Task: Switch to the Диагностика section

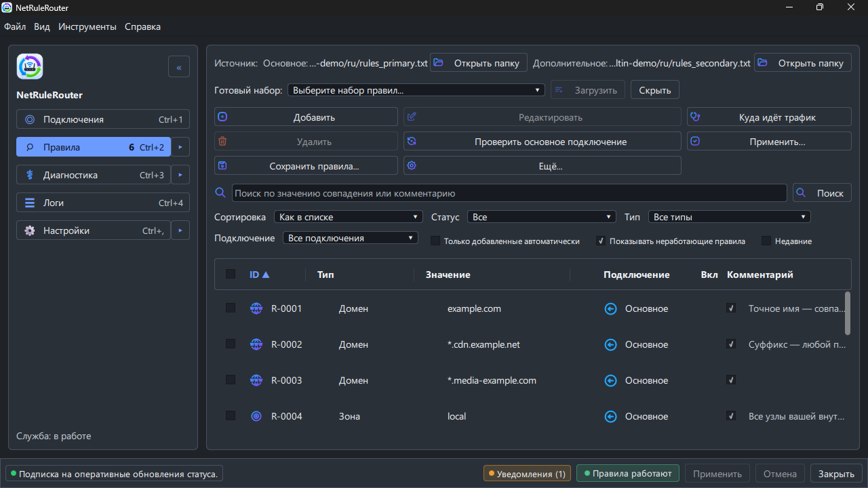Action: tap(94, 175)
